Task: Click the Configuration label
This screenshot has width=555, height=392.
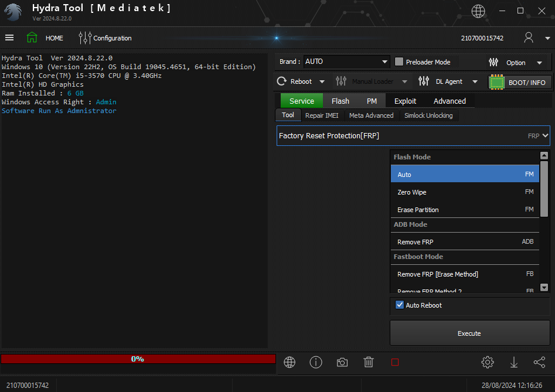Action: [x=112, y=38]
